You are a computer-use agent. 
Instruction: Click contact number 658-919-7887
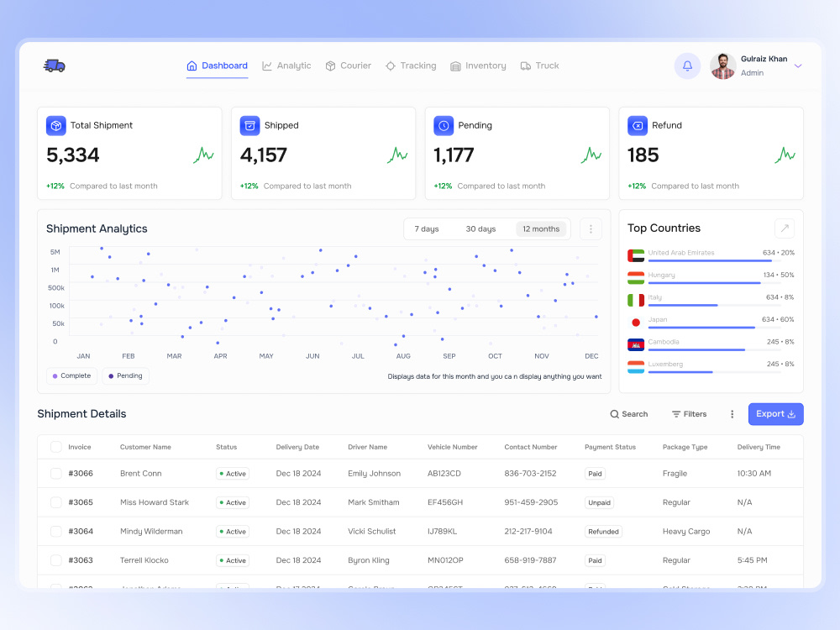(x=530, y=560)
